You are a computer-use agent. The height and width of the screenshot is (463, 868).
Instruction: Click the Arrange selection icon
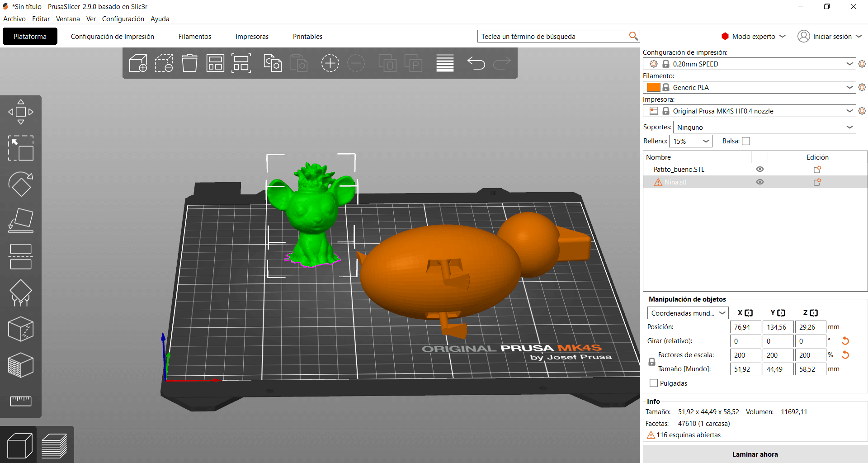coord(241,63)
